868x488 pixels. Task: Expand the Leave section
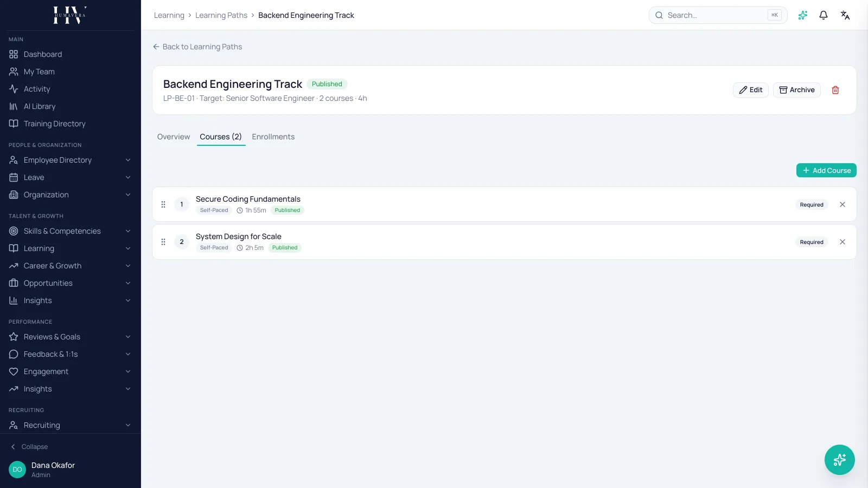(x=70, y=177)
